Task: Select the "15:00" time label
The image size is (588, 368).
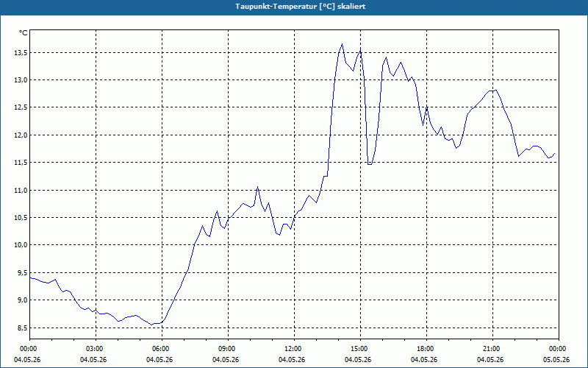Action: point(360,349)
